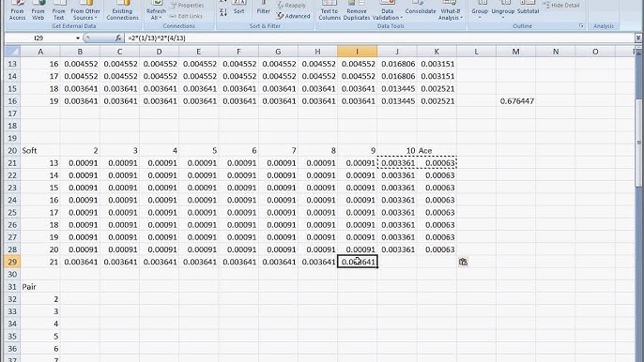Click the connection Properties button
Image resolution: width=644 pixels, height=362 pixels.
pyautogui.click(x=187, y=6)
